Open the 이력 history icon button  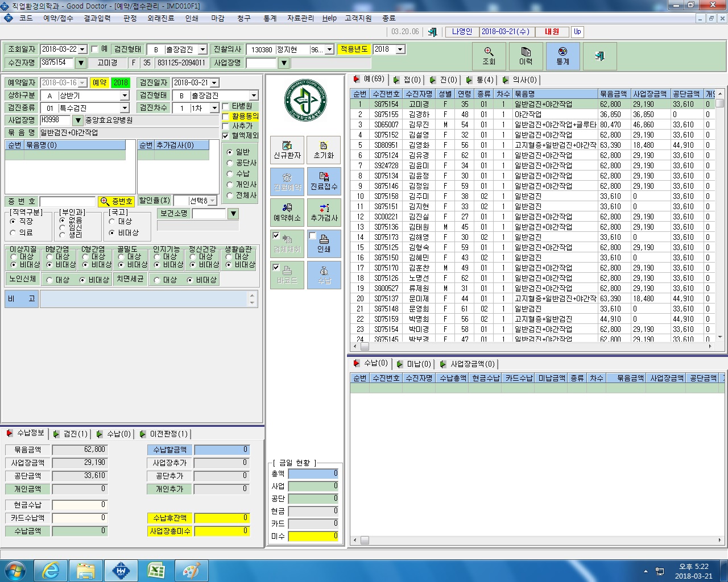[x=526, y=56]
